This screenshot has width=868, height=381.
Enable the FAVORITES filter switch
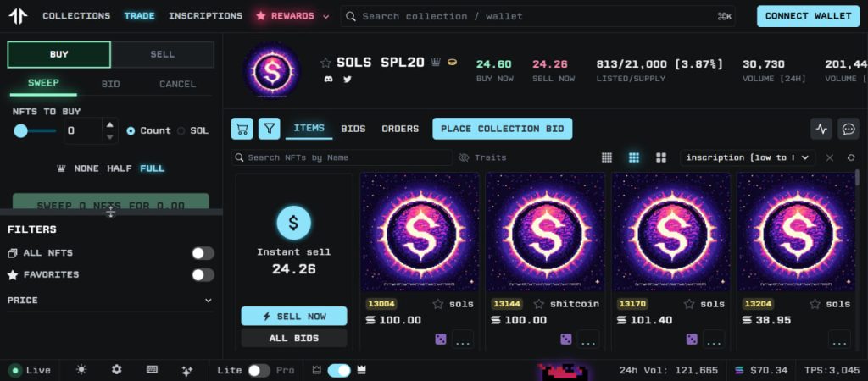pos(203,275)
